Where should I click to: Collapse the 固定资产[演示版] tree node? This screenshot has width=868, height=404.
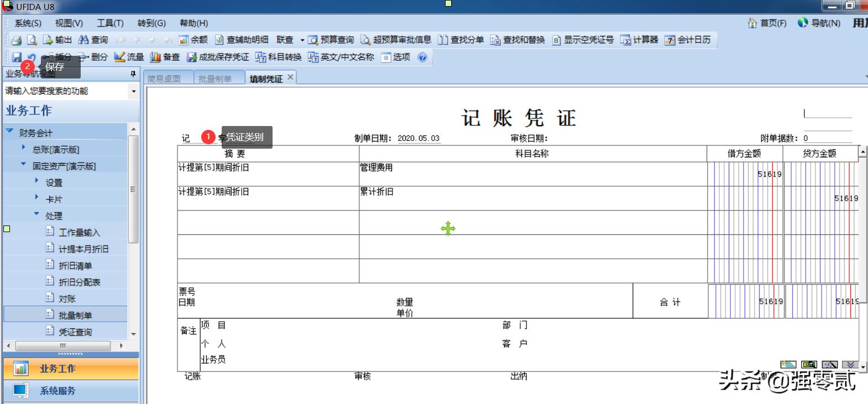coord(23,164)
